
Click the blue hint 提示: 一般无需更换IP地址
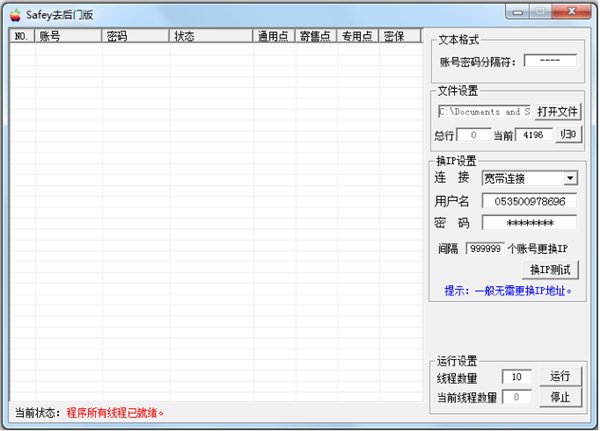(508, 291)
